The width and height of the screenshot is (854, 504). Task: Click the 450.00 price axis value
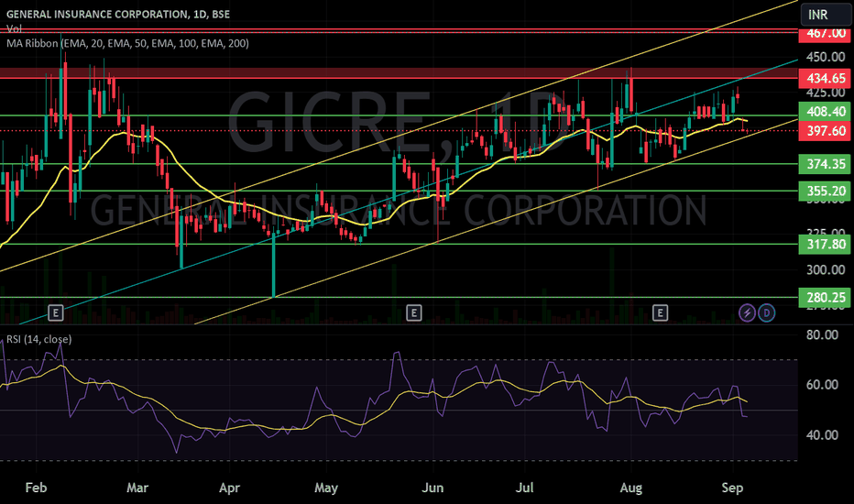826,57
